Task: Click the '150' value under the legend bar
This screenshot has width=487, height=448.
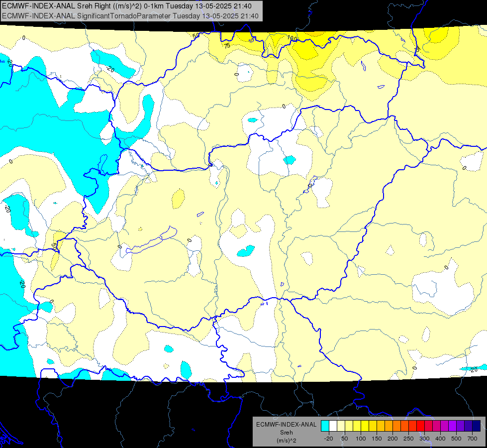Action: point(377,439)
